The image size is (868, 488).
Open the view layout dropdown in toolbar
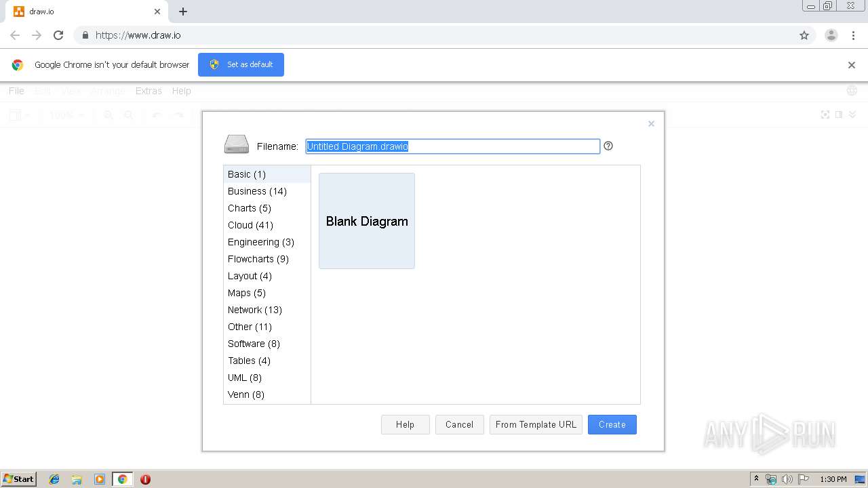pos(19,115)
